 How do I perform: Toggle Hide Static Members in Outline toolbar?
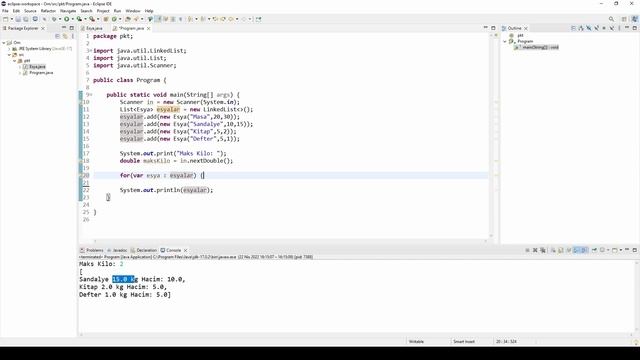click(x=596, y=28)
